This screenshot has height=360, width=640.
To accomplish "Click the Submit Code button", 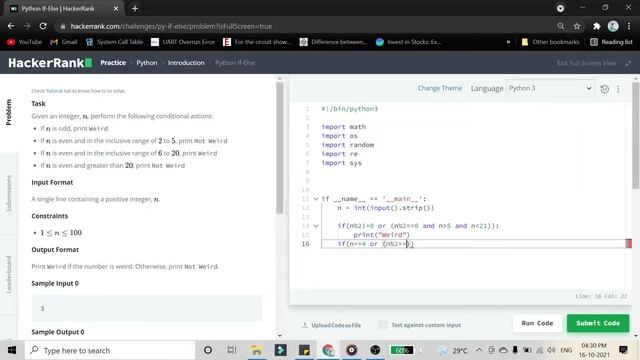I will coord(598,323).
